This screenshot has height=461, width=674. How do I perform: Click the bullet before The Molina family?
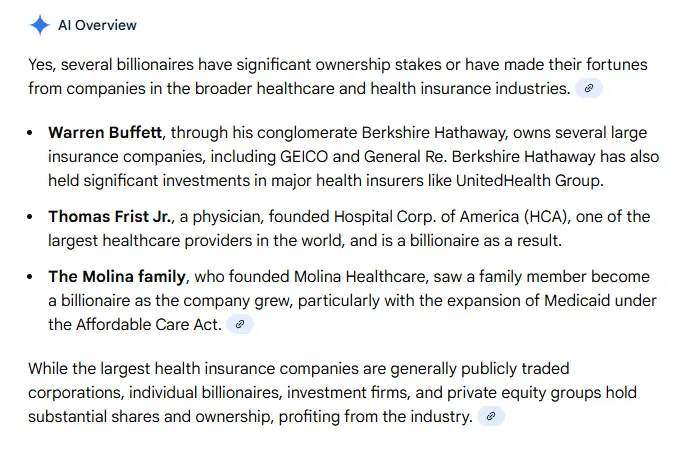[34, 277]
